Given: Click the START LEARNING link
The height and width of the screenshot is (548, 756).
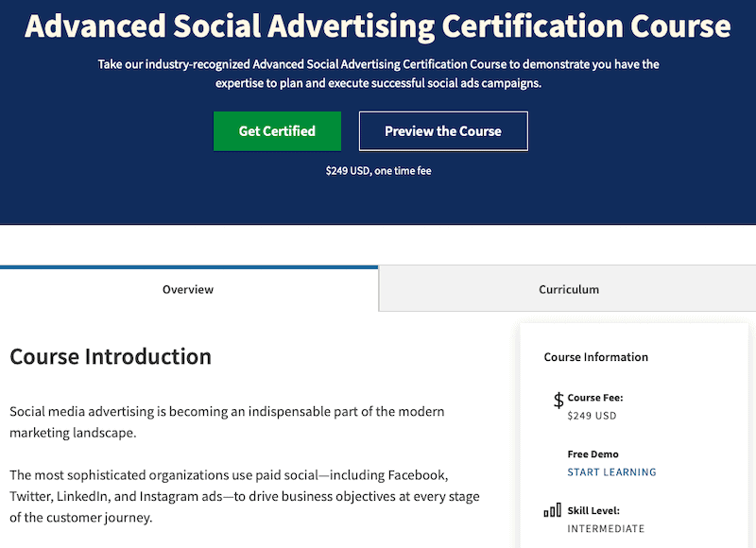Looking at the screenshot, I should (x=611, y=471).
